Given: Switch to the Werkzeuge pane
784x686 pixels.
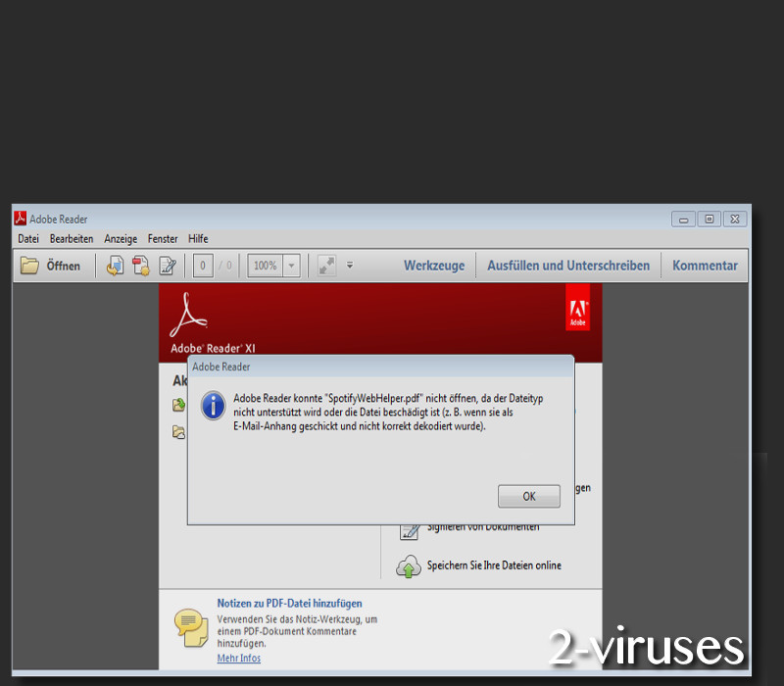Looking at the screenshot, I should 434,266.
